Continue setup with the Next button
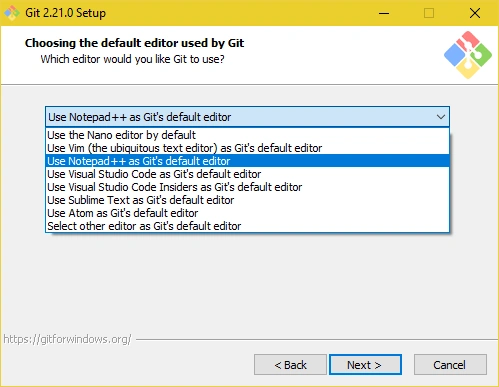Image resolution: width=499 pixels, height=387 pixels. pos(365,365)
